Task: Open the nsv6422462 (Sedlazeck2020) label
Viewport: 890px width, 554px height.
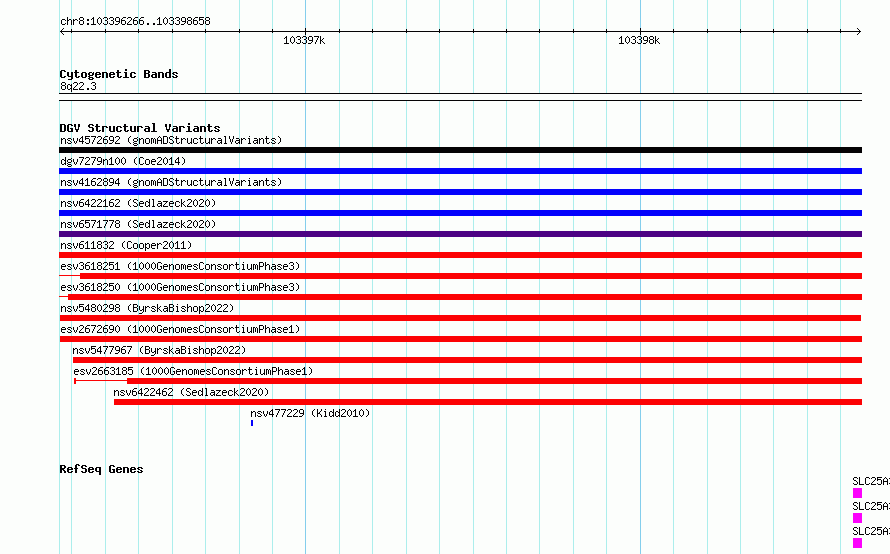Action: tap(191, 392)
